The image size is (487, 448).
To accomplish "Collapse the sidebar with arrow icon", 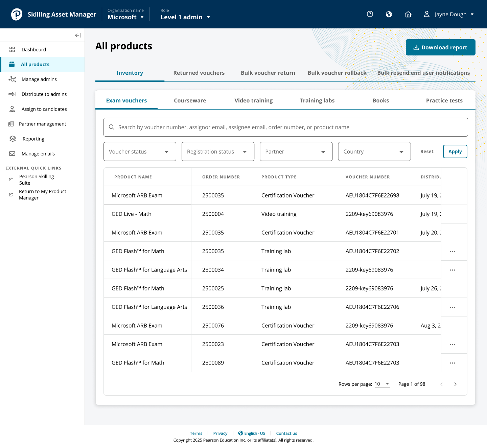I will [78, 35].
